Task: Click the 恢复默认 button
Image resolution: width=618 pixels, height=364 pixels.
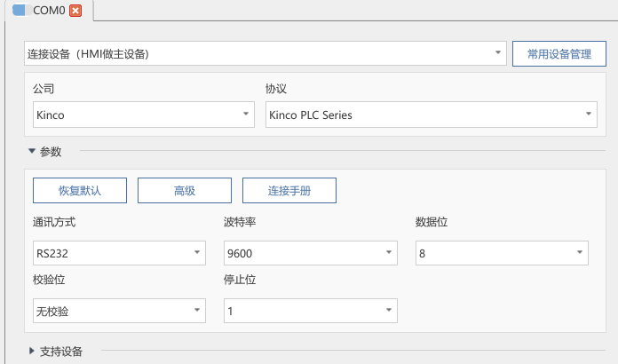Action: click(x=80, y=191)
